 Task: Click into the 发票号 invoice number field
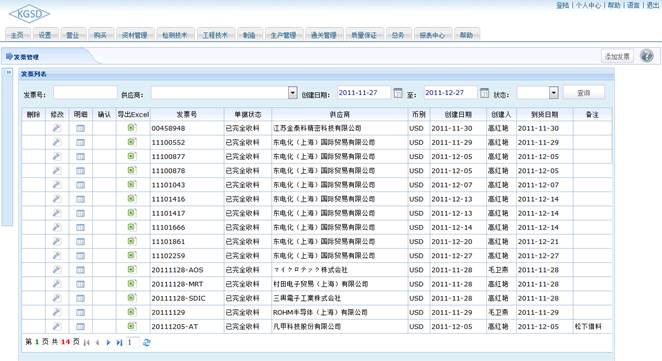point(85,92)
